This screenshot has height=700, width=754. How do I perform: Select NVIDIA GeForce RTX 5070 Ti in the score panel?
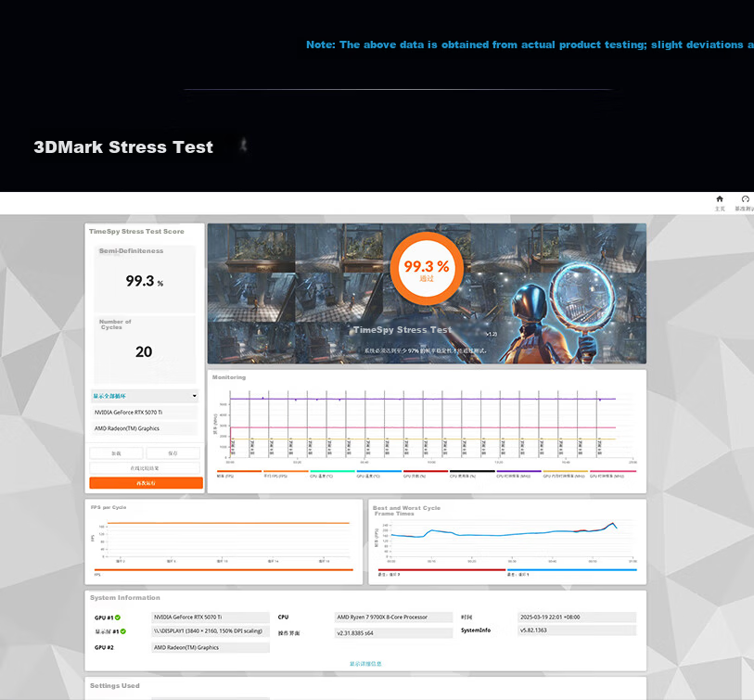pyautogui.click(x=145, y=413)
